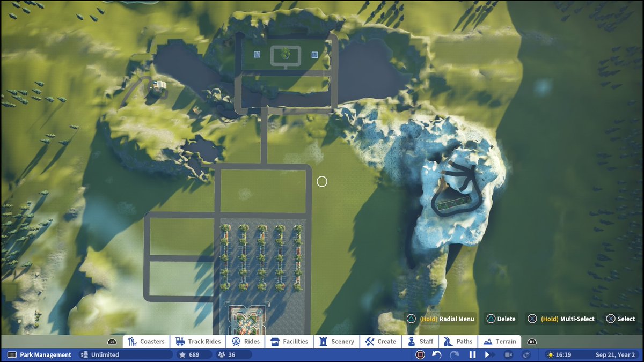
Task: Click the R1 shoulder button indicator
Action: (x=532, y=342)
